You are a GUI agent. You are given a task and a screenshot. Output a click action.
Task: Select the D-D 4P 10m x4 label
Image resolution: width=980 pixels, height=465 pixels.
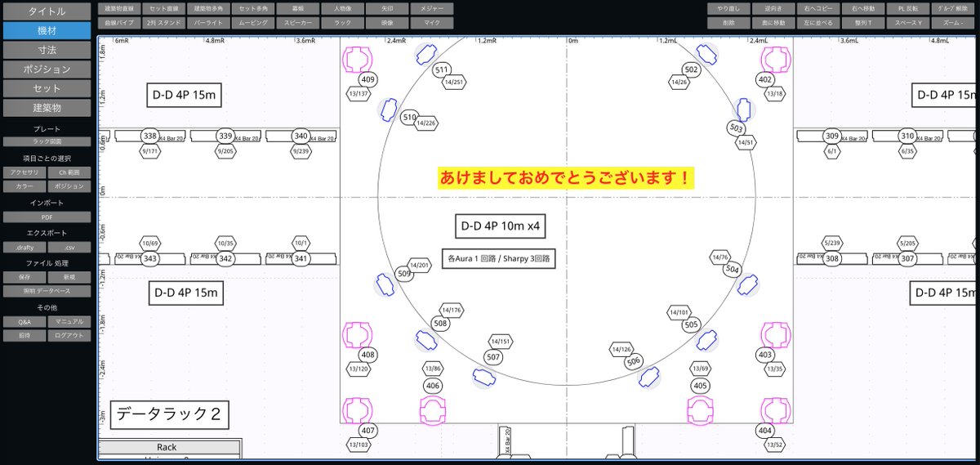point(501,226)
